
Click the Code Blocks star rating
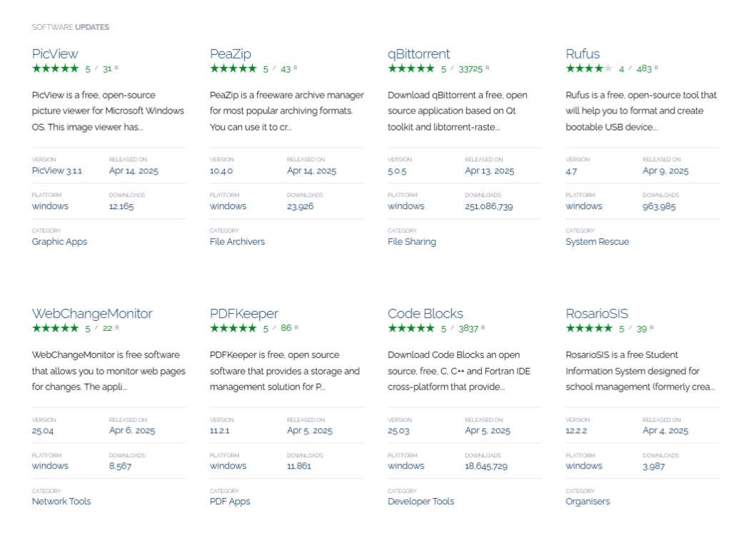(410, 328)
